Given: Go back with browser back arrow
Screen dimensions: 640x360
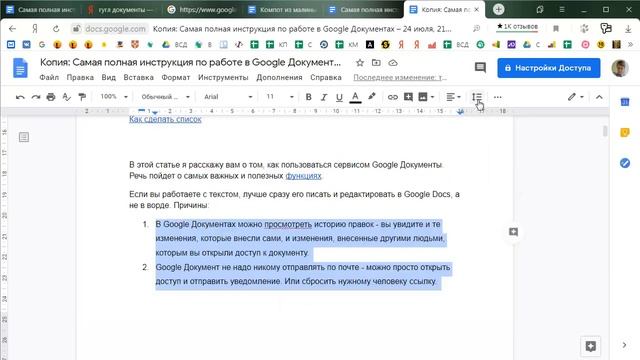Looking at the screenshot, I should (12, 29).
